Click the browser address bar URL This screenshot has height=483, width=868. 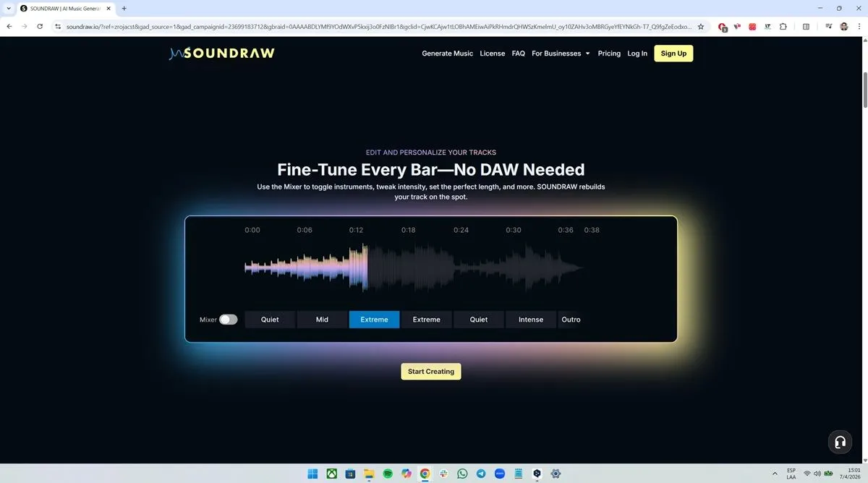click(x=378, y=27)
